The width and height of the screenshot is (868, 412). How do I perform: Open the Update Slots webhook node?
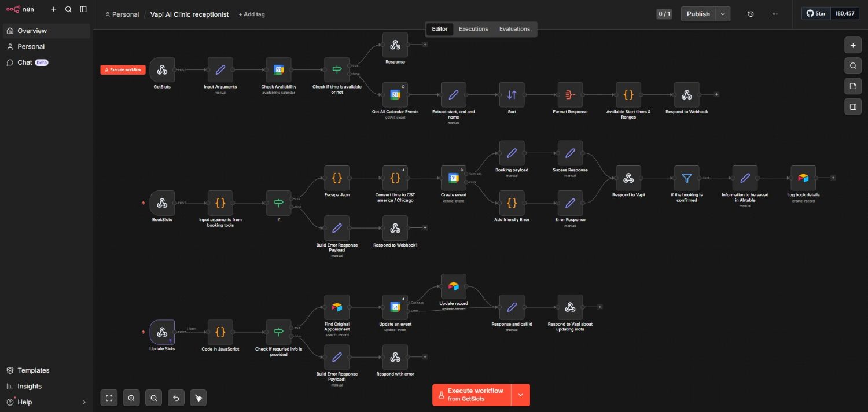(x=162, y=332)
